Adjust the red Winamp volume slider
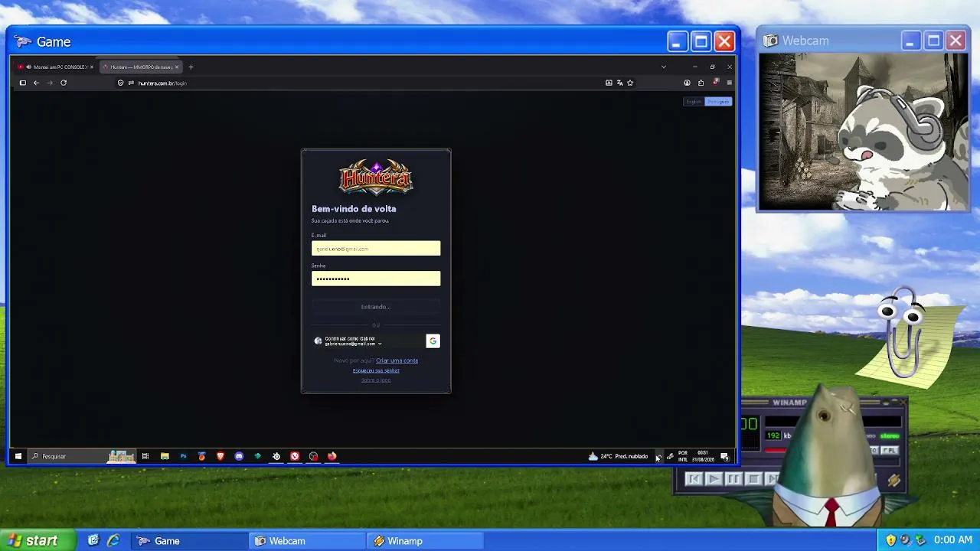The width and height of the screenshot is (980, 551). click(x=776, y=450)
